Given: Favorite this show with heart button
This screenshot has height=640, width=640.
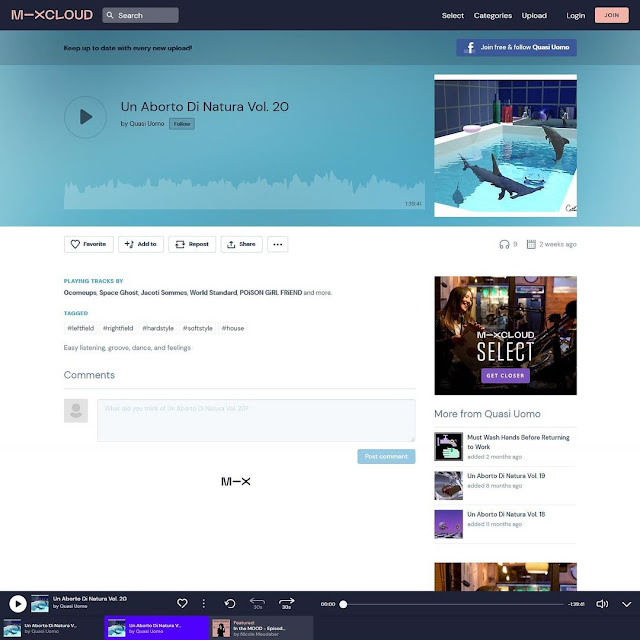Looking at the screenshot, I should tap(89, 244).
